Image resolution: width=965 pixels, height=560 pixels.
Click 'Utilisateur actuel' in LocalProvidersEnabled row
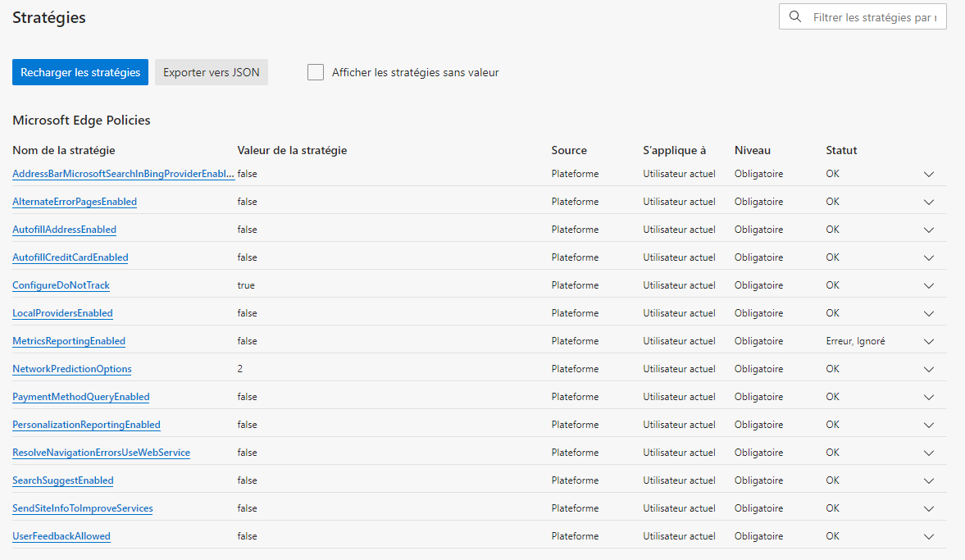pyautogui.click(x=680, y=313)
